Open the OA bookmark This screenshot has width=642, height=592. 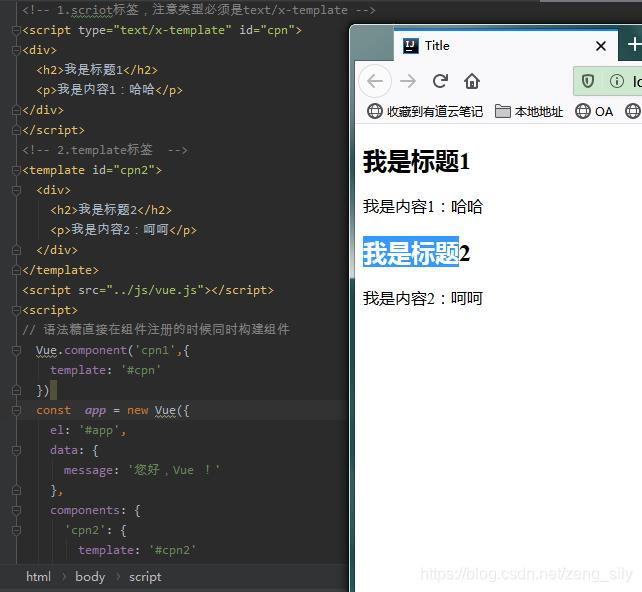tap(594, 111)
